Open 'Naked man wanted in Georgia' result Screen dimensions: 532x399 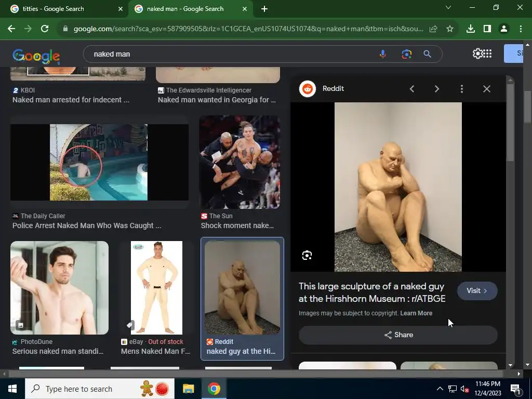coord(217,100)
